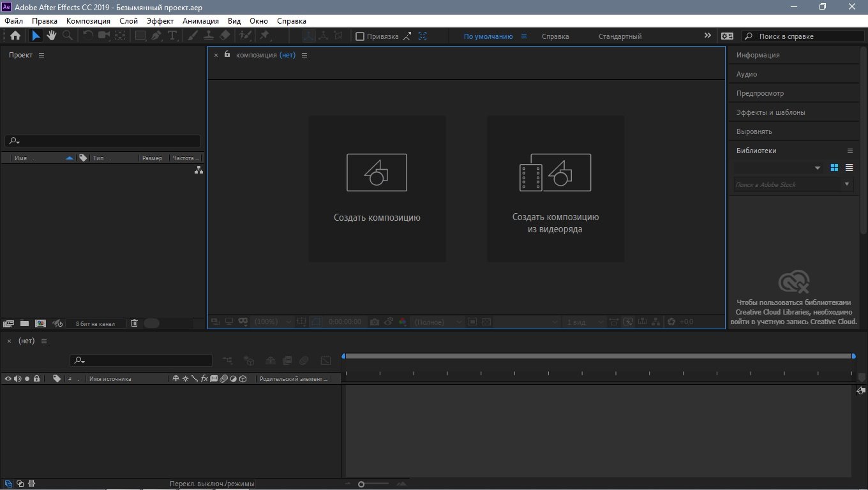The image size is (868, 490).
Task: Switch Libraries to list view
Action: tap(849, 168)
